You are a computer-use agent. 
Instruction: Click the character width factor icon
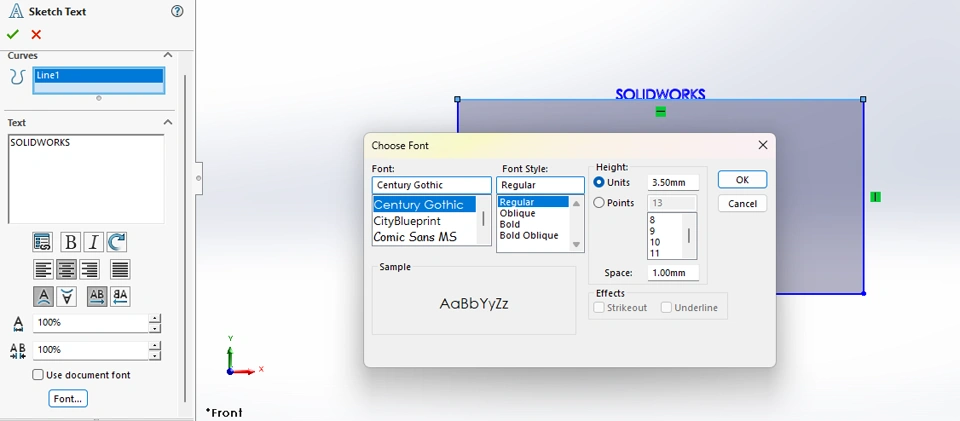(x=18, y=322)
